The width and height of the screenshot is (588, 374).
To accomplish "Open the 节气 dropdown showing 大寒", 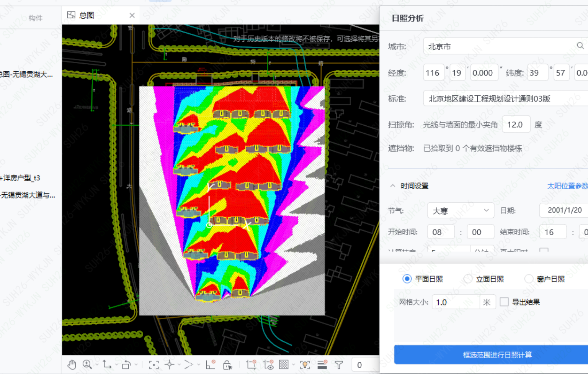I will click(x=460, y=211).
